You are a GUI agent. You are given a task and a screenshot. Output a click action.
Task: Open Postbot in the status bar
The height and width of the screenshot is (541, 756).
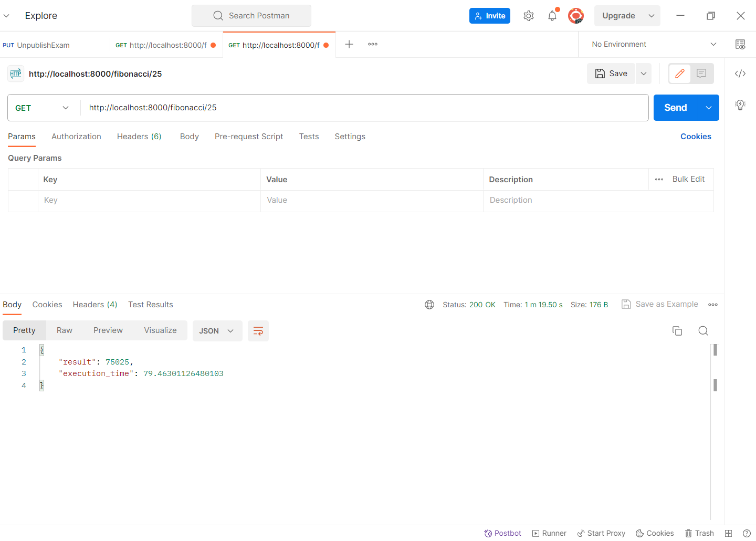[x=502, y=533]
